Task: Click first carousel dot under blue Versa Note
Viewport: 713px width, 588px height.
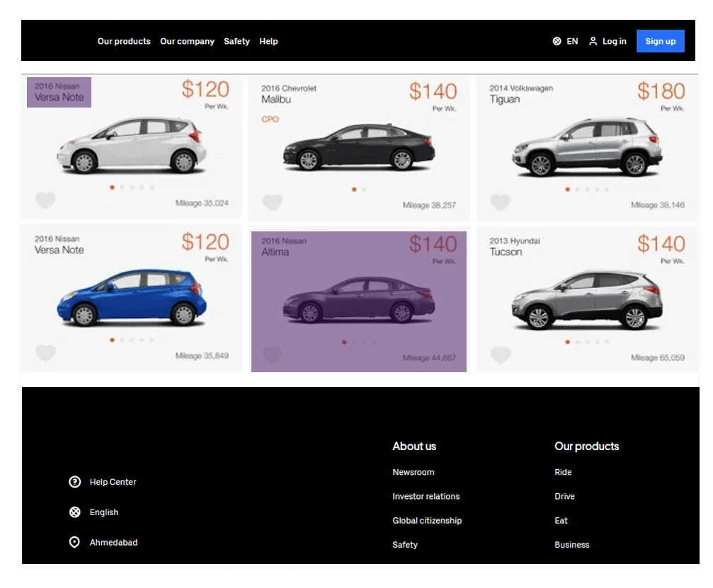Action: click(x=112, y=340)
